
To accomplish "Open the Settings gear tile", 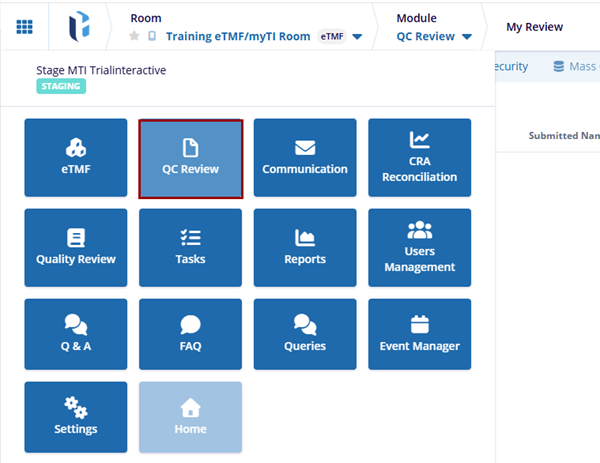I will pos(76,417).
